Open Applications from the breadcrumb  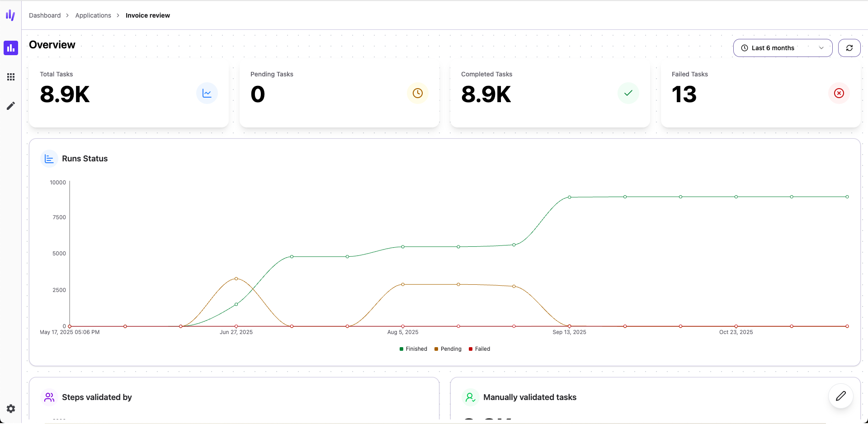93,15
